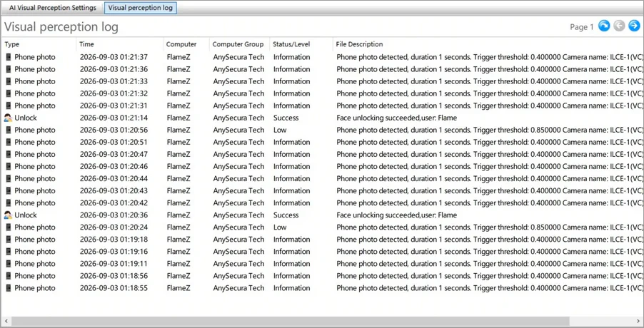Click the refresh log icon

click(x=604, y=26)
